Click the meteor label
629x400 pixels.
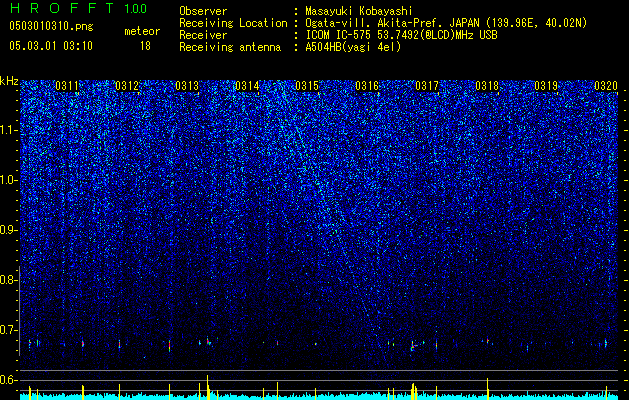click(142, 31)
